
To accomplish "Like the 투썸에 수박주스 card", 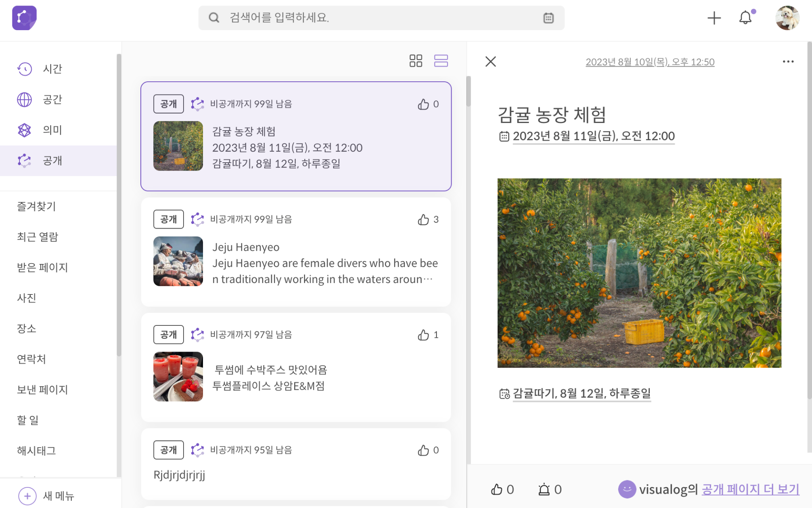I will [x=423, y=335].
